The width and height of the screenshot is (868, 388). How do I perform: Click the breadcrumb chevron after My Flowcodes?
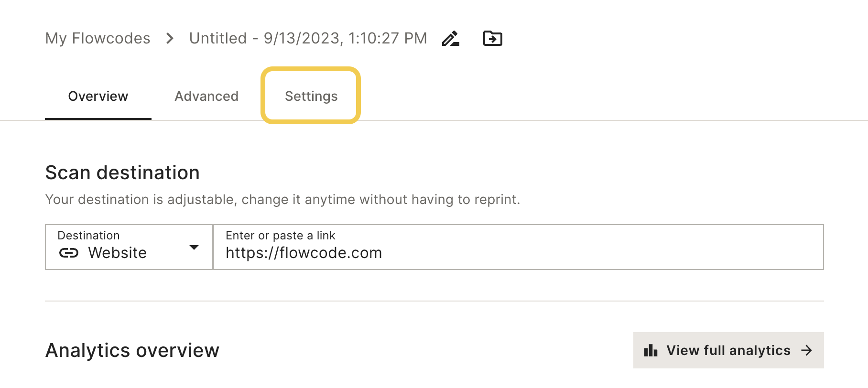tap(170, 38)
